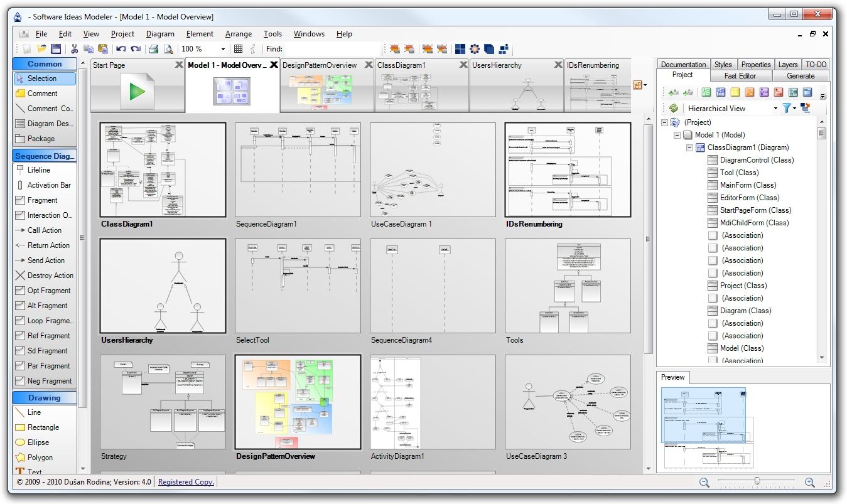
Task: Click the filter icon above the project tree
Action: point(787,108)
